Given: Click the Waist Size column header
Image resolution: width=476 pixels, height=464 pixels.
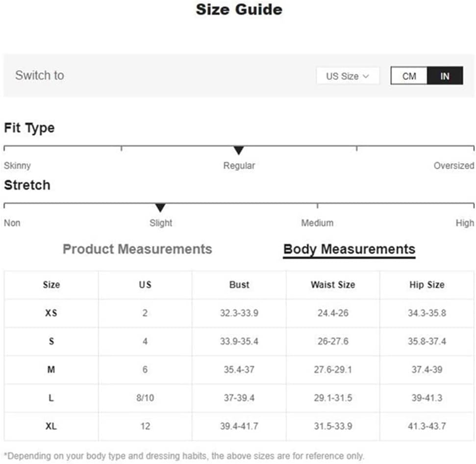Looking at the screenshot, I should click(x=333, y=285).
